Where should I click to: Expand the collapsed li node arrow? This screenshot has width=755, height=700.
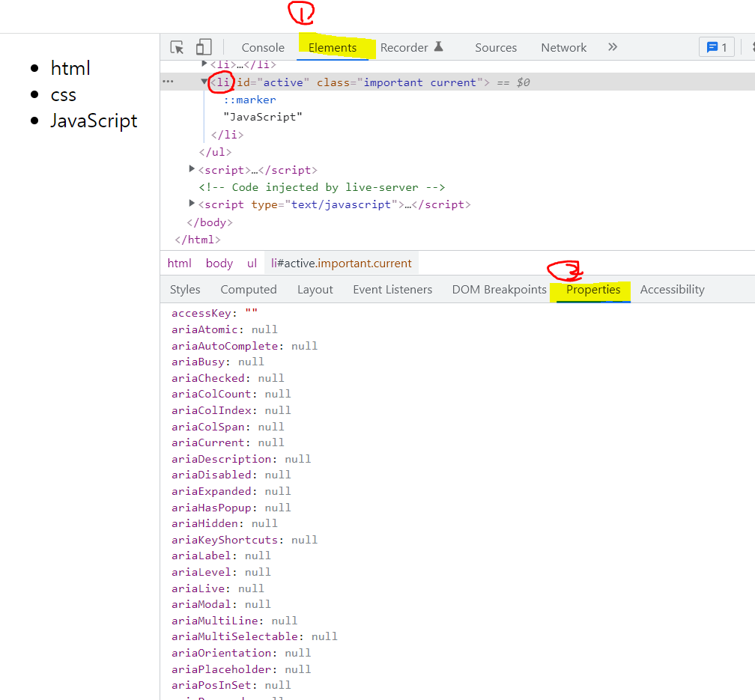click(x=204, y=64)
